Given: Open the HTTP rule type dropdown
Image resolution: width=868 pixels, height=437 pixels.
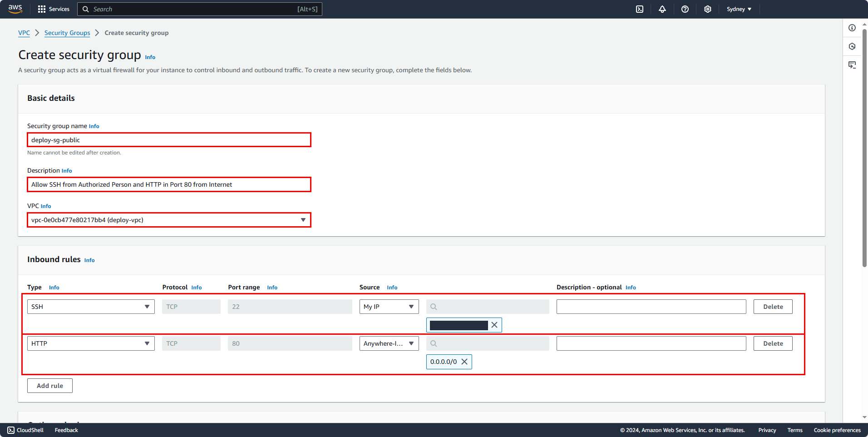Looking at the screenshot, I should 91,343.
